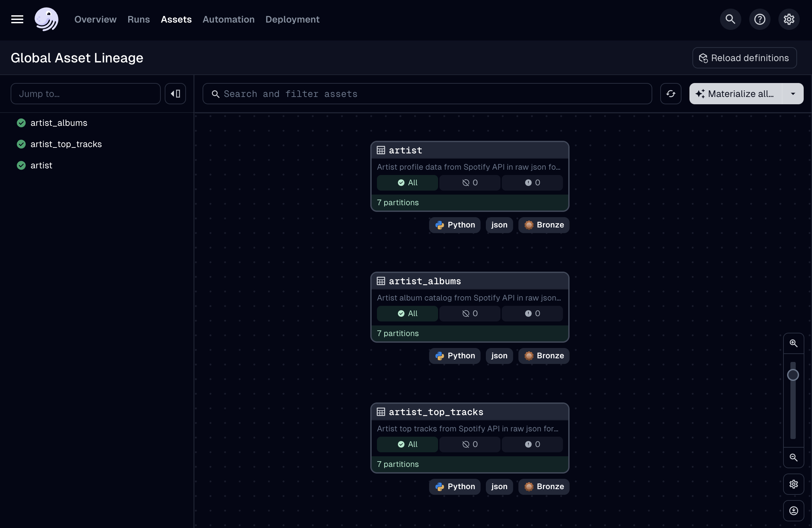Expand the Materialize all dropdown arrow
The width and height of the screenshot is (812, 528).
(x=793, y=94)
